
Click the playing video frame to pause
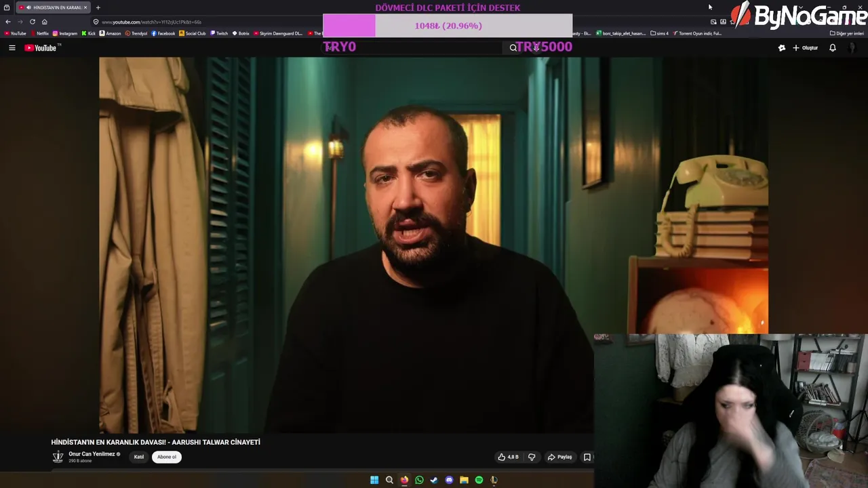click(x=434, y=244)
